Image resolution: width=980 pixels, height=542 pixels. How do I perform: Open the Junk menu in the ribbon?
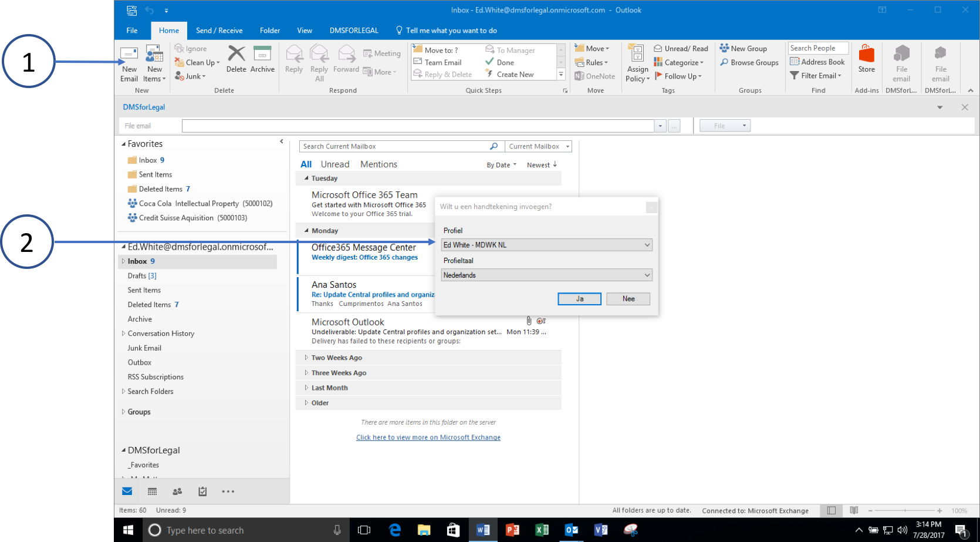(x=190, y=76)
